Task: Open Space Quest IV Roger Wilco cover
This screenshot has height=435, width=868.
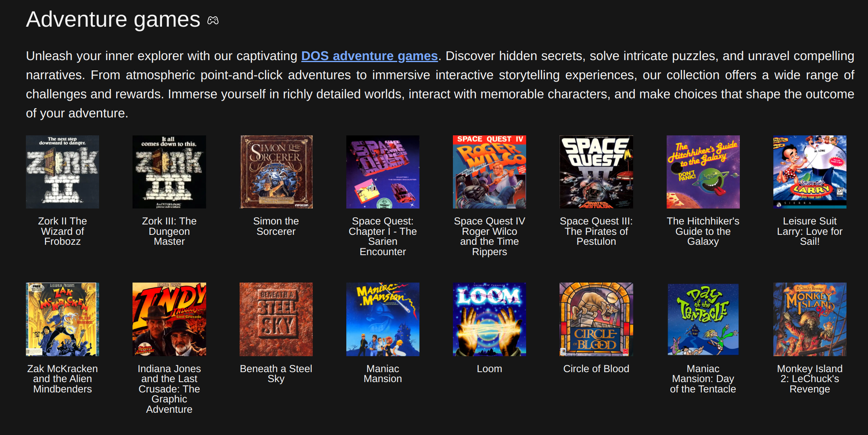Action: coord(489,172)
